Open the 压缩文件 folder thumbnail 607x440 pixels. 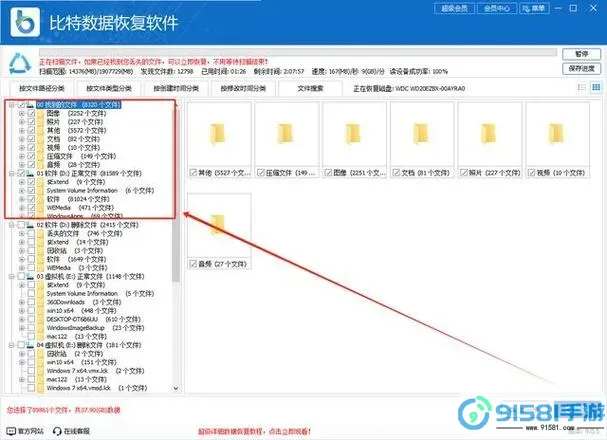287,134
